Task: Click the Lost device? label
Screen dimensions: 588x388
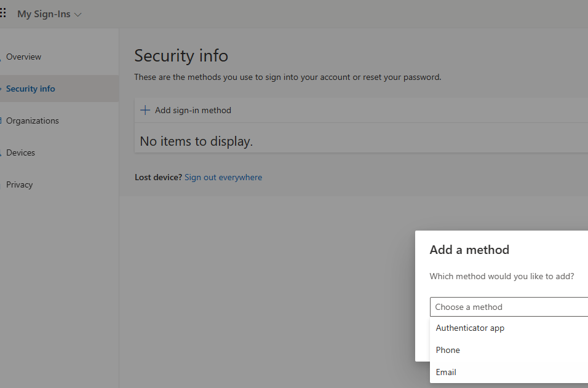Action: (159, 177)
